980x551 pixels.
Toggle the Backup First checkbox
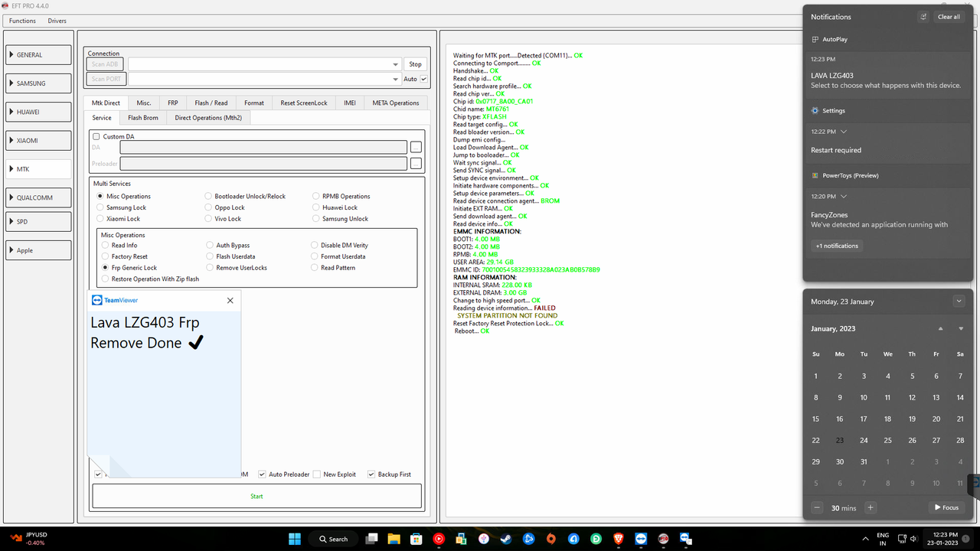[x=371, y=474]
